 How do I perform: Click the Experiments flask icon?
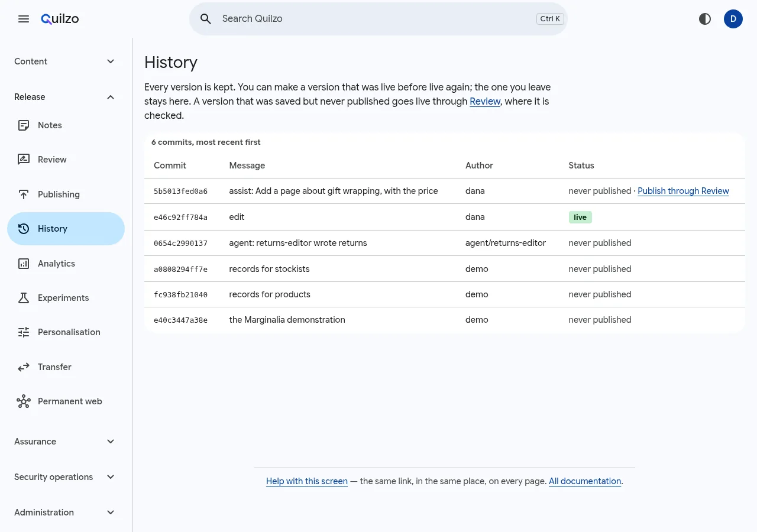[24, 298]
